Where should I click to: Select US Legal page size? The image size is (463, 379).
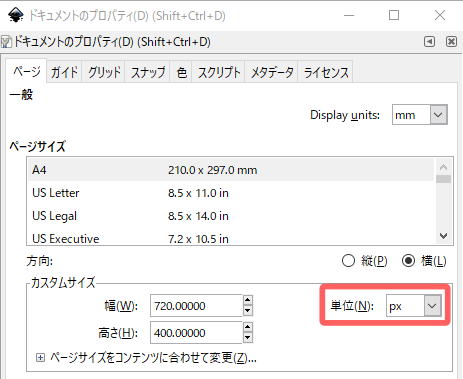[231, 216]
